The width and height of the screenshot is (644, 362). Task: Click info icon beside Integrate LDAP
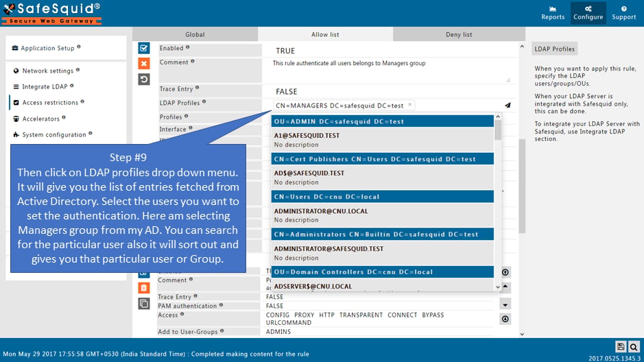[x=72, y=86]
